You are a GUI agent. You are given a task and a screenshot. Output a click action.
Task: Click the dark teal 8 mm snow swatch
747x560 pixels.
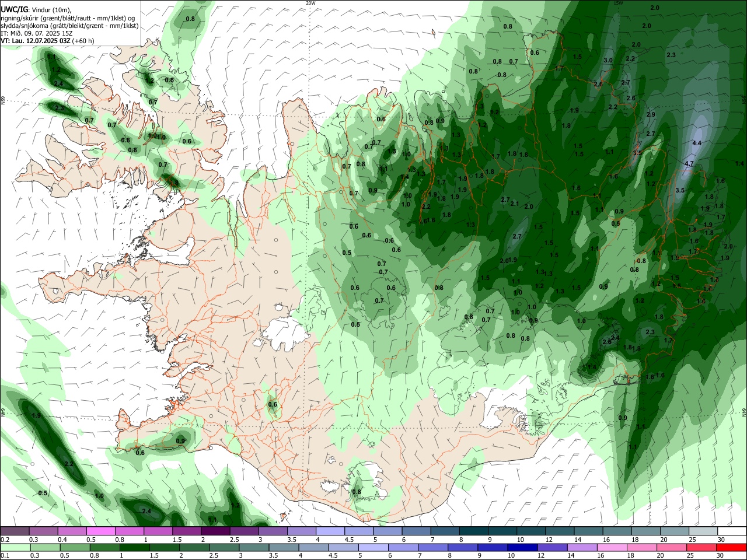point(474,531)
